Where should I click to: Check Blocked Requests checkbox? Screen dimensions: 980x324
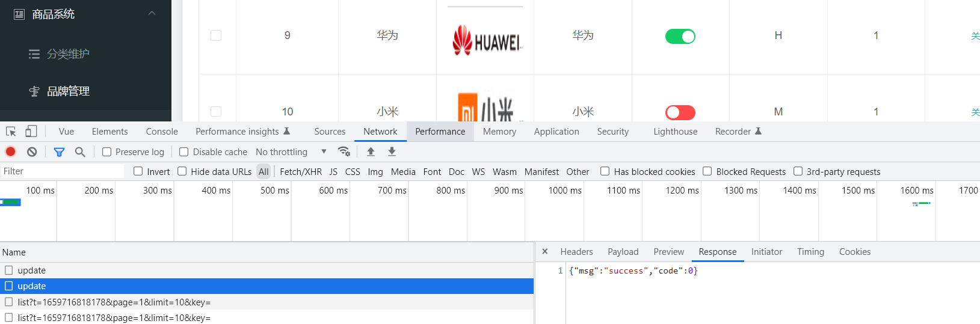tap(707, 171)
